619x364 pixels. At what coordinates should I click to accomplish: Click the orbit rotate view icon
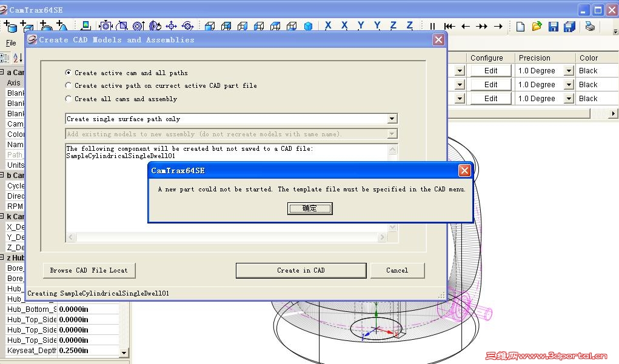187,26
